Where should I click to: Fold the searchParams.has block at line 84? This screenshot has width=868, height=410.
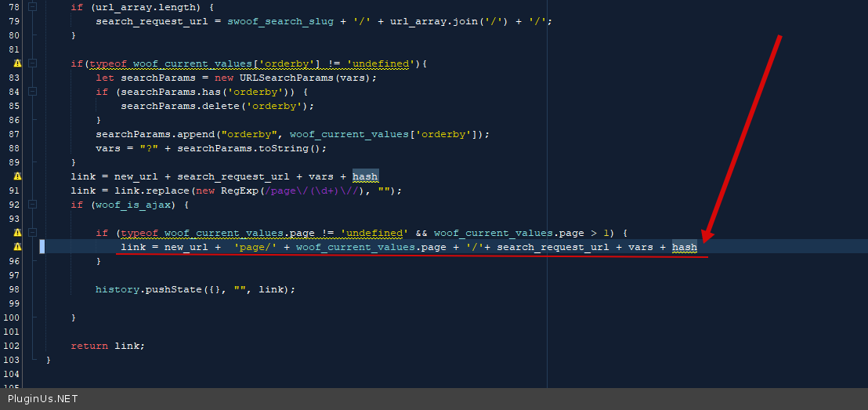(x=32, y=92)
